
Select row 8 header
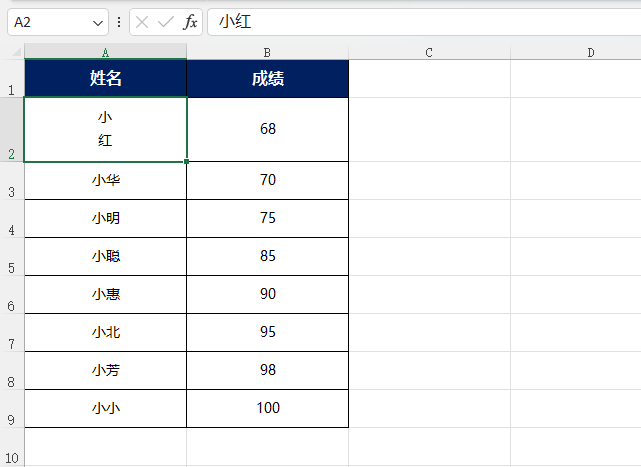(x=12, y=371)
